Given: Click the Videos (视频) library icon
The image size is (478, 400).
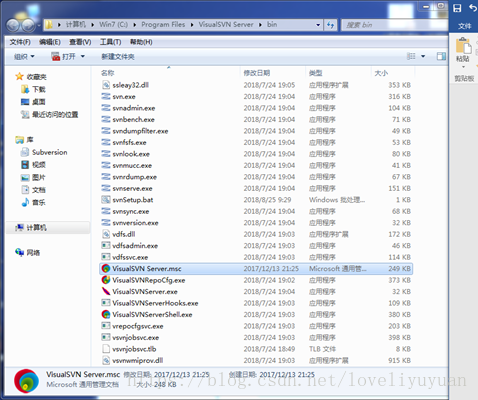Looking at the screenshot, I should (25, 164).
